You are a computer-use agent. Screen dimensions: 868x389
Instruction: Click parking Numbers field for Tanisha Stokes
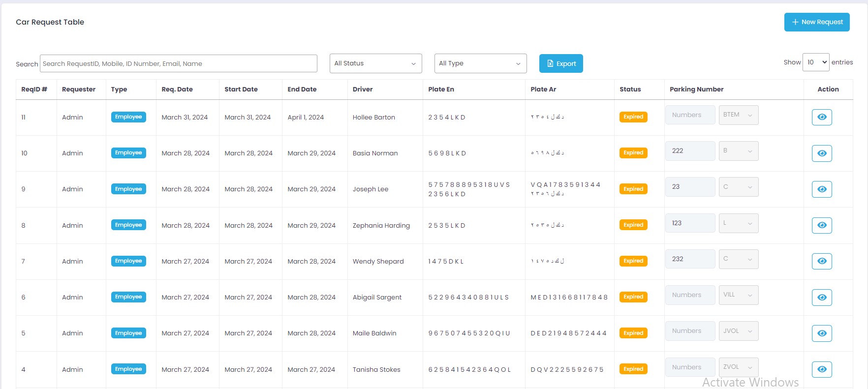point(690,367)
